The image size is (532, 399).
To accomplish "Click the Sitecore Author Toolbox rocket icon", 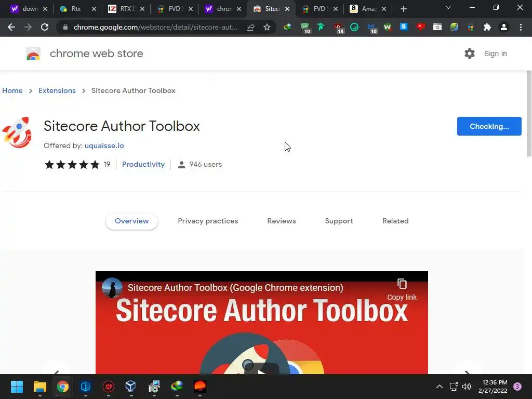I will click(x=17, y=132).
